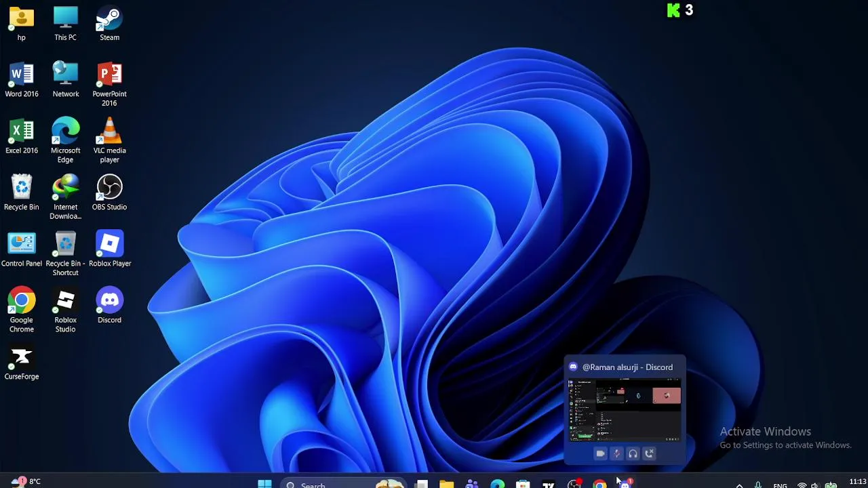Switch ENG input language indicator
Image resolution: width=868 pixels, height=488 pixels.
[781, 485]
